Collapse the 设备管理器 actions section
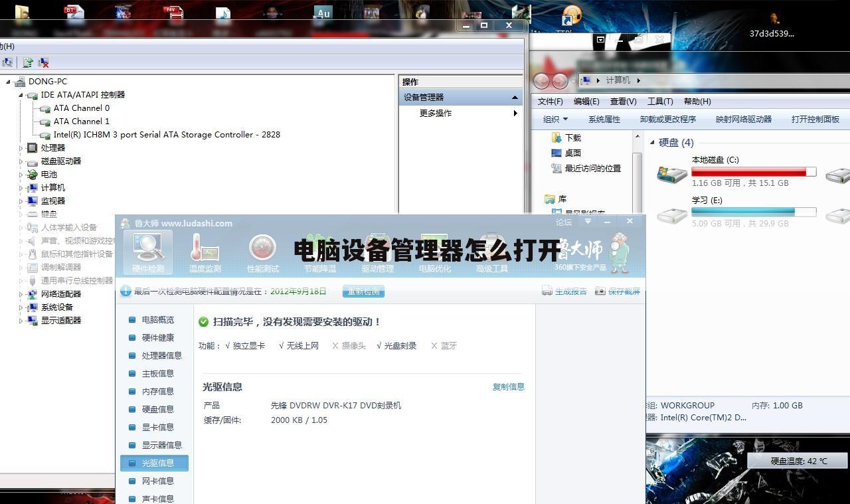The image size is (850, 504). 515,98
